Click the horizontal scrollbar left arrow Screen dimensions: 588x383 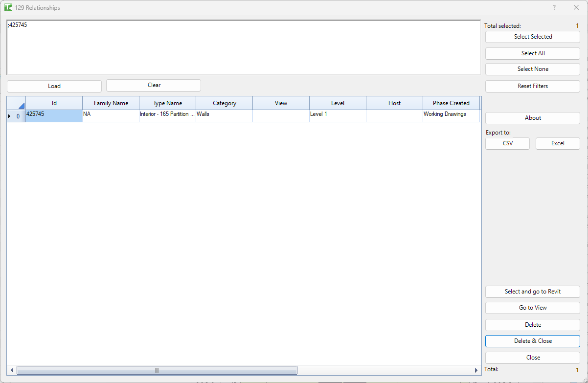pyautogui.click(x=12, y=370)
